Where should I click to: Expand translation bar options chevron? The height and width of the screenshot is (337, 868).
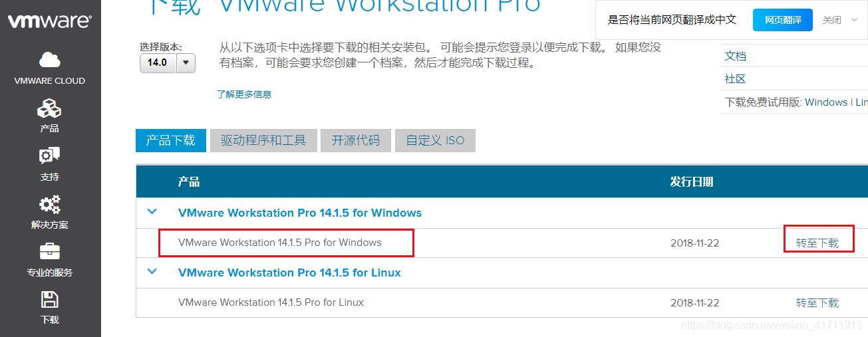pyautogui.click(x=855, y=20)
